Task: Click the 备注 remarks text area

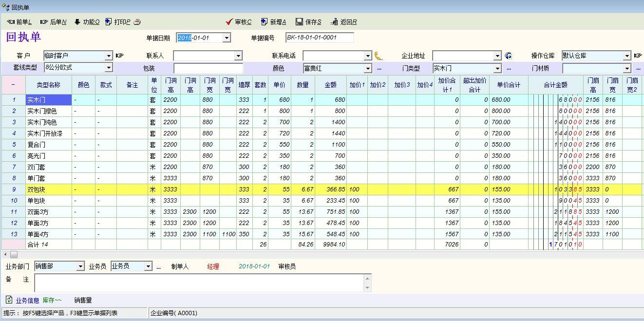Action: [199, 283]
